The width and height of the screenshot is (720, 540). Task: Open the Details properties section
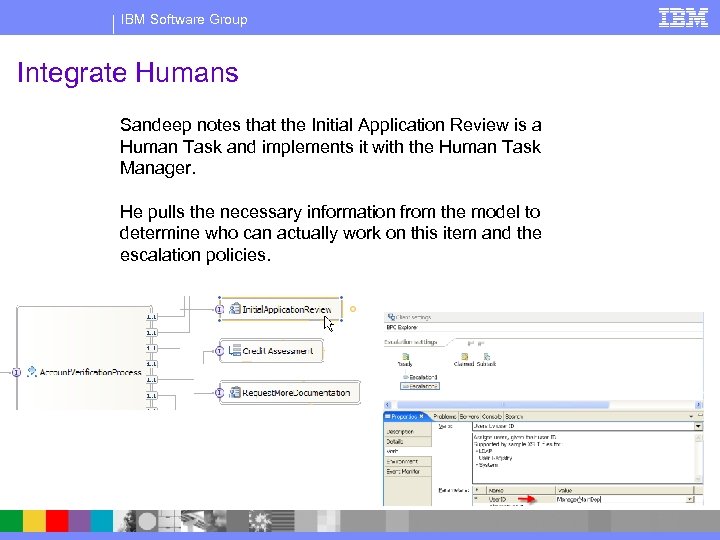click(x=408, y=441)
